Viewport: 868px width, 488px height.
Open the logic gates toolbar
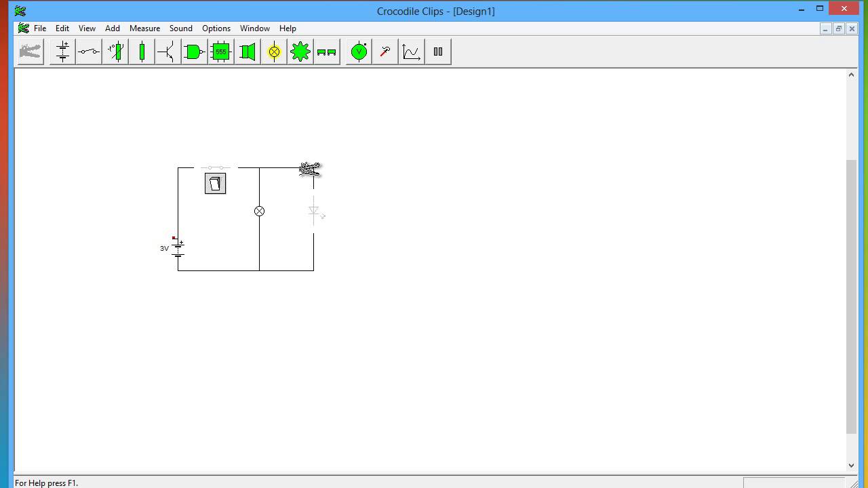click(x=195, y=52)
